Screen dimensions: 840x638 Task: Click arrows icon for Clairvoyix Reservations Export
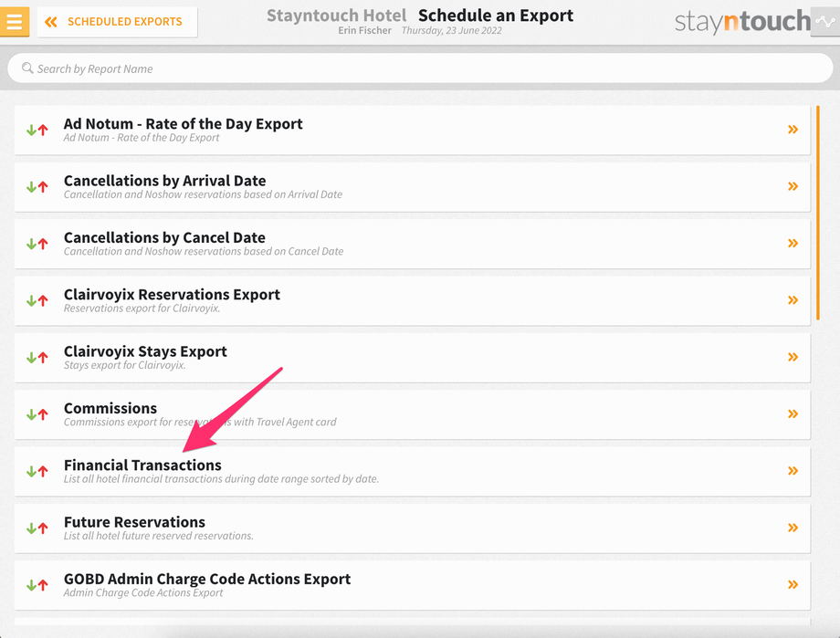[x=37, y=301]
